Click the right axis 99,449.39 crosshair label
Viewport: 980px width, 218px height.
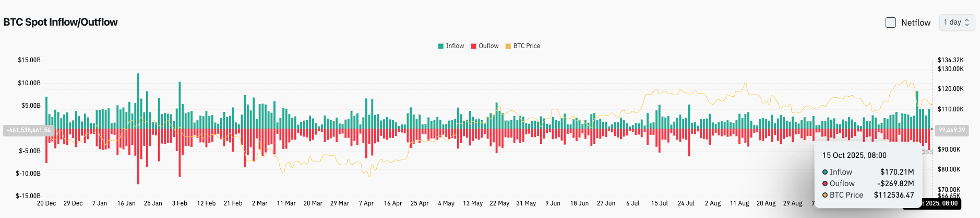(952, 130)
